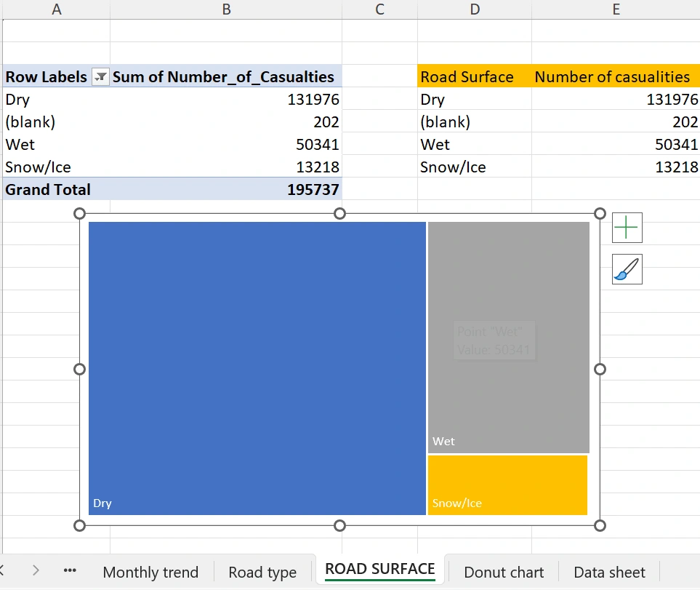Select value 202 in column B
This screenshot has height=590, width=700.
(x=226, y=121)
